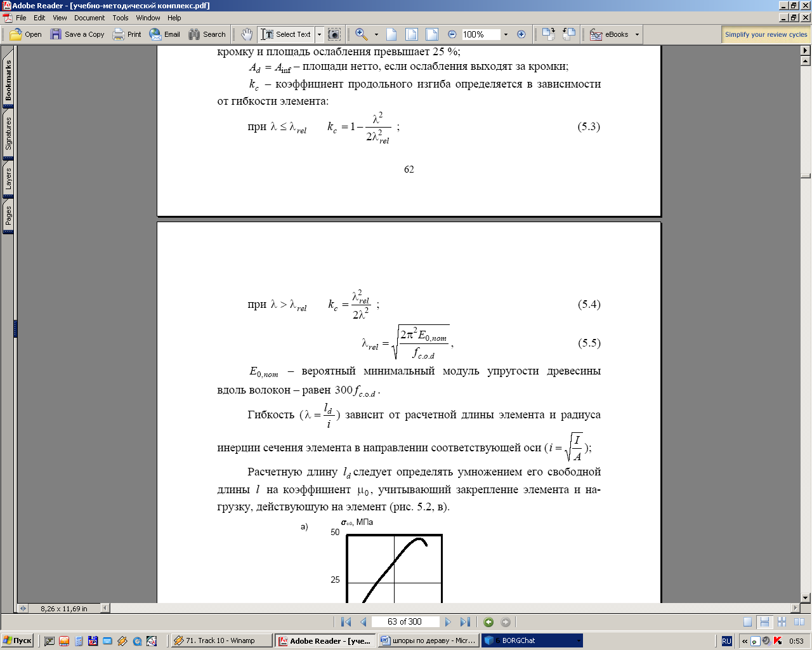Open the eBooks toolbar button
The height and width of the screenshot is (650, 812).
coord(609,34)
